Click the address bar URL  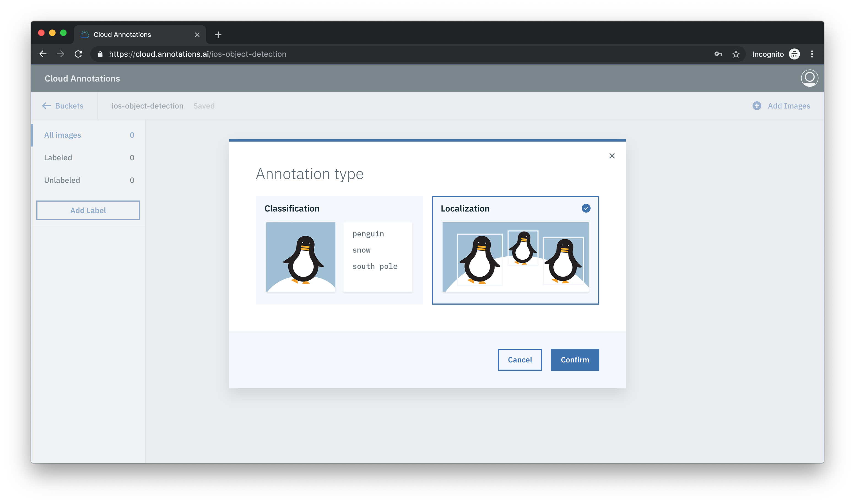coord(198,54)
